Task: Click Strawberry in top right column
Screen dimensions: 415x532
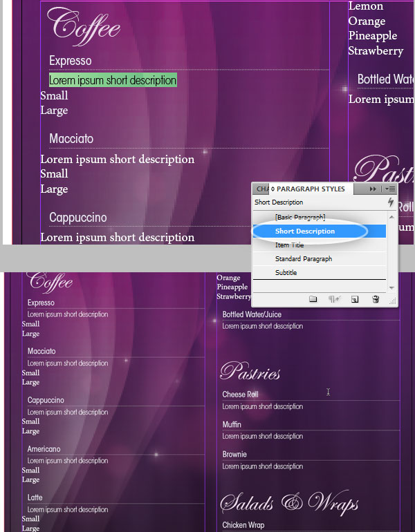Action: pyautogui.click(x=376, y=50)
